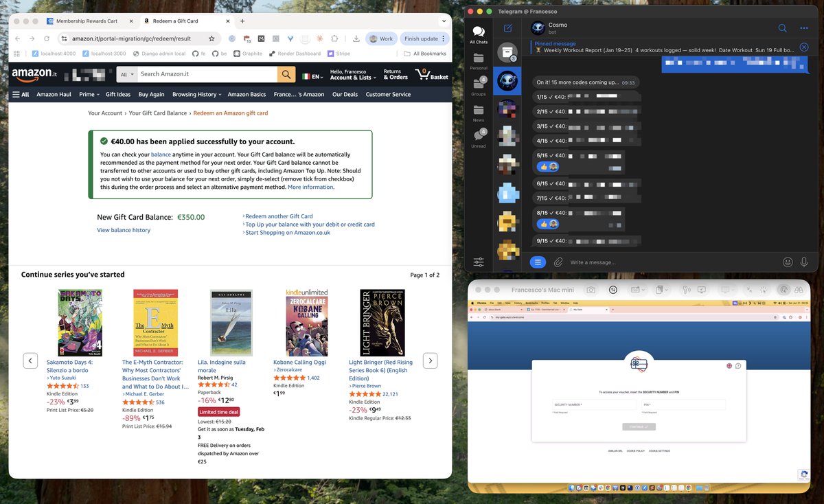Open the clipboard dropdown in screen sharing toolbar
This screenshot has height=504, width=824.
pos(661,290)
